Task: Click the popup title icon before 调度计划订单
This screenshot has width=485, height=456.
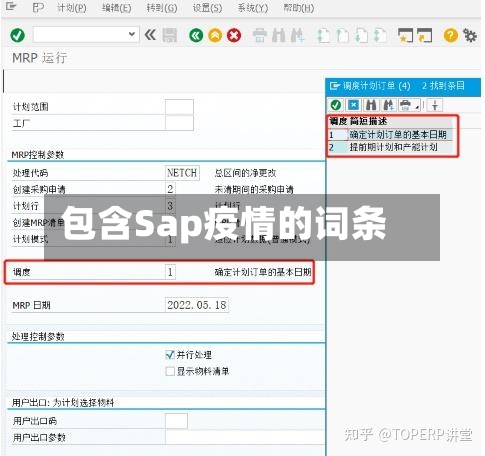Action: (334, 86)
